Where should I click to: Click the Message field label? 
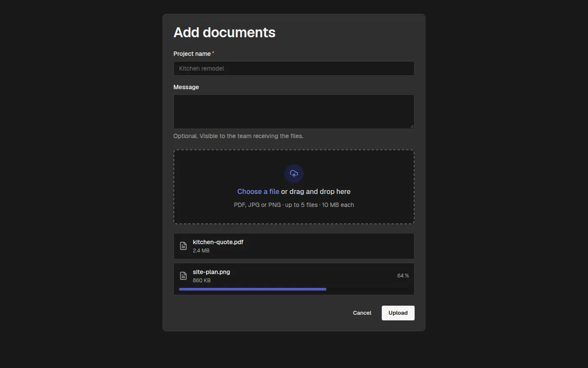click(x=186, y=87)
